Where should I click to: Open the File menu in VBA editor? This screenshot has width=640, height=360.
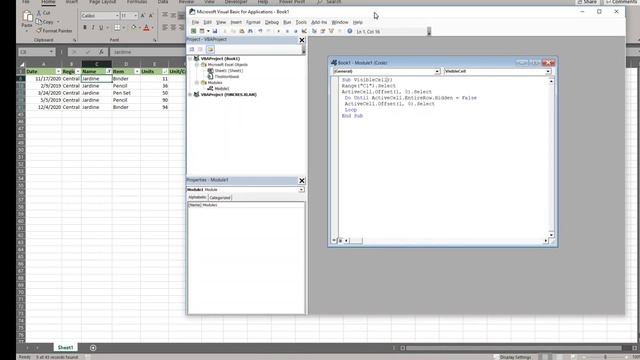(196, 22)
